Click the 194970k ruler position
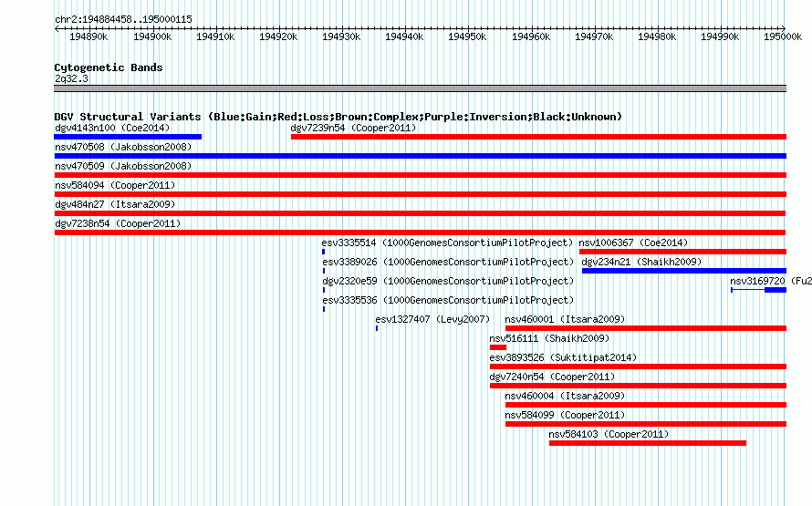812x506 pixels. (x=594, y=36)
